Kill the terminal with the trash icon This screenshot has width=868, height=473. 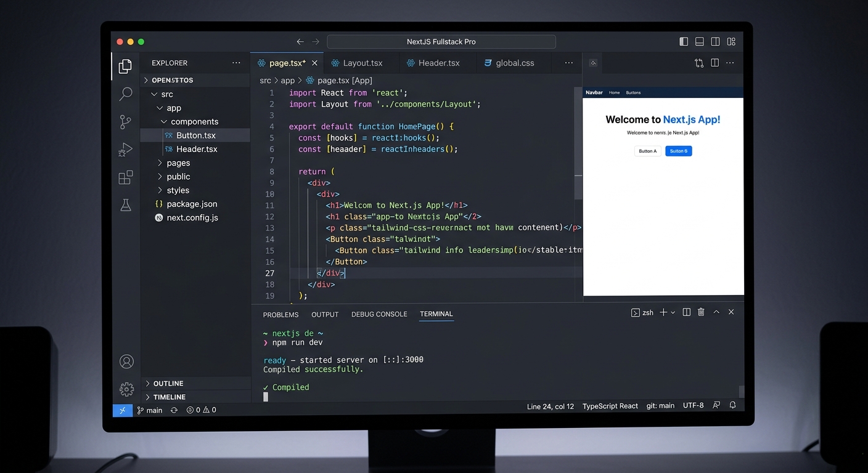coord(701,312)
